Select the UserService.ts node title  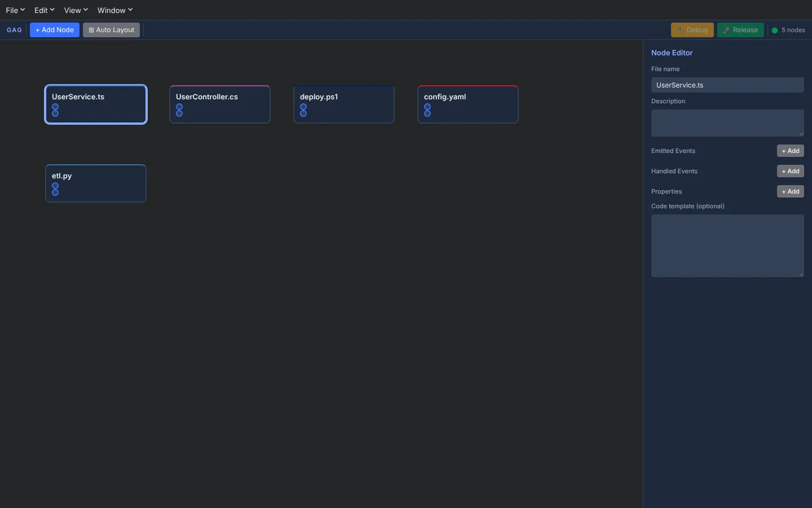78,97
